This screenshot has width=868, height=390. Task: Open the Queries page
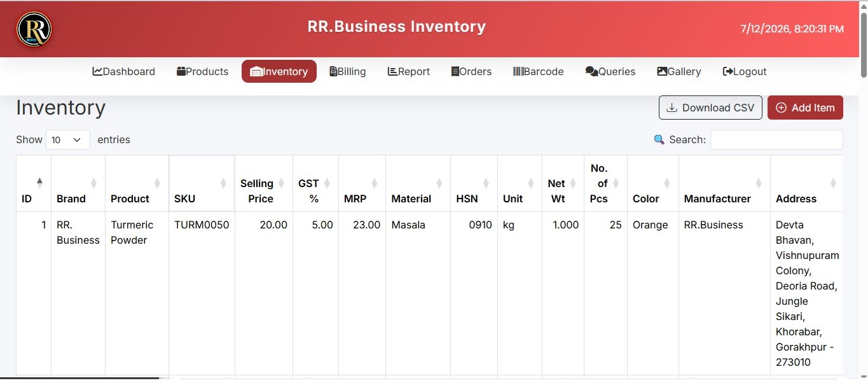[610, 71]
